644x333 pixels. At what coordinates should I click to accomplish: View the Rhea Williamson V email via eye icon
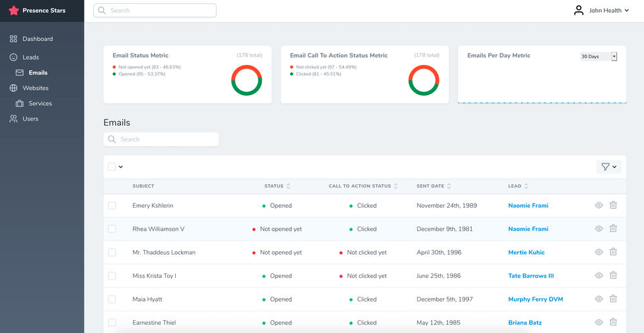click(x=599, y=228)
